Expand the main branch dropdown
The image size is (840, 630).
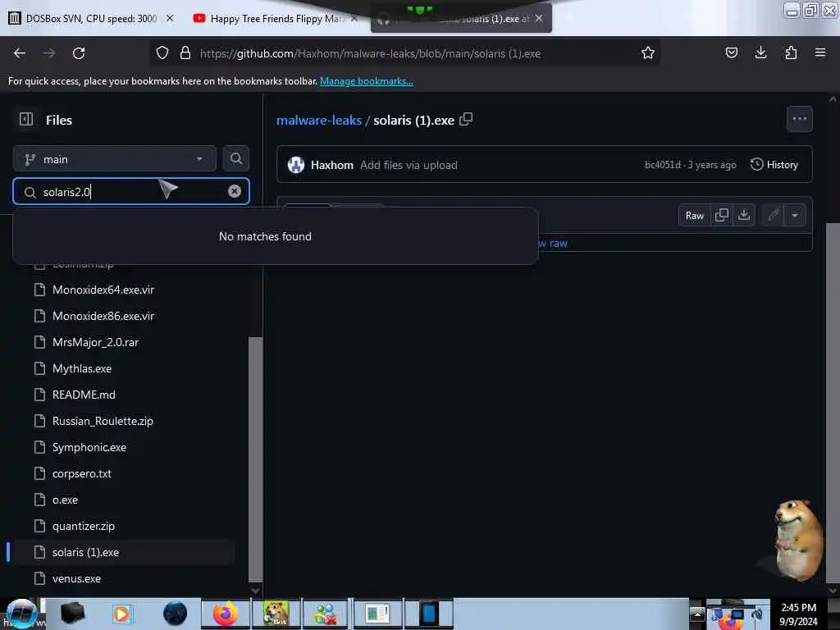click(x=114, y=159)
